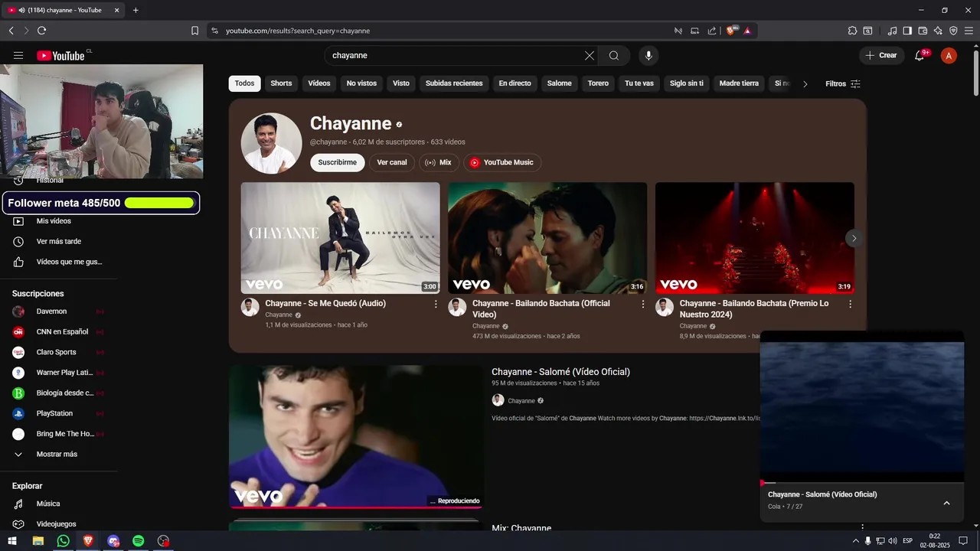980x551 pixels.
Task: Show hidden system tray icons
Action: tap(856, 541)
